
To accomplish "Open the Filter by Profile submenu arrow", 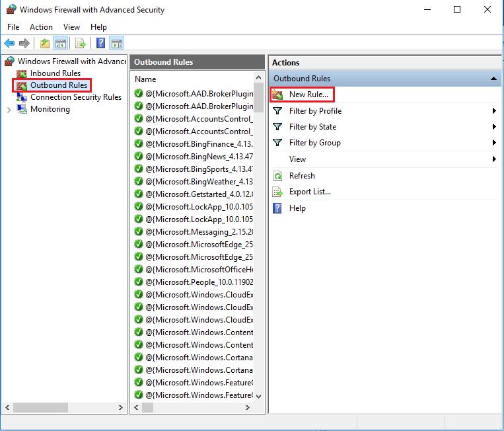I will [494, 111].
